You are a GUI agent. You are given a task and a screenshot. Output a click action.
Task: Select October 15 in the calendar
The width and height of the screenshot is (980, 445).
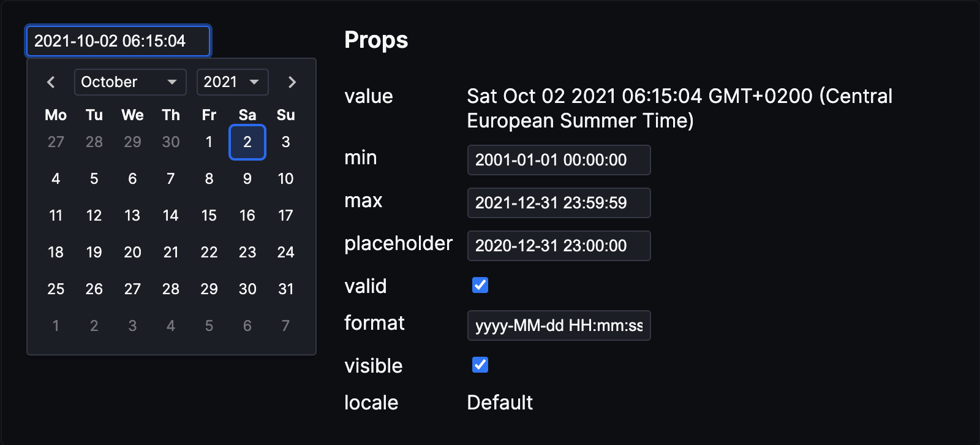[209, 216]
